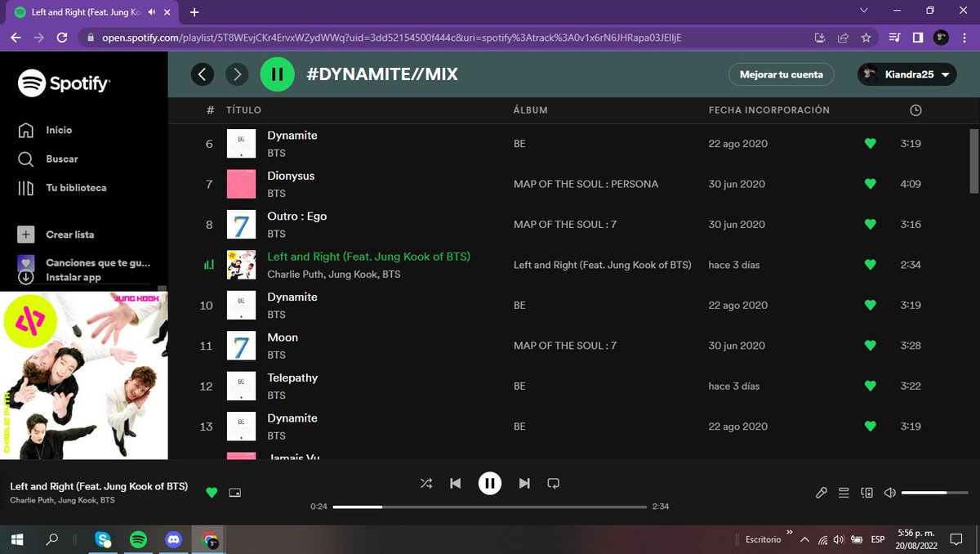Go back using header back arrow
The height and width of the screenshot is (554, 980).
pyautogui.click(x=203, y=74)
